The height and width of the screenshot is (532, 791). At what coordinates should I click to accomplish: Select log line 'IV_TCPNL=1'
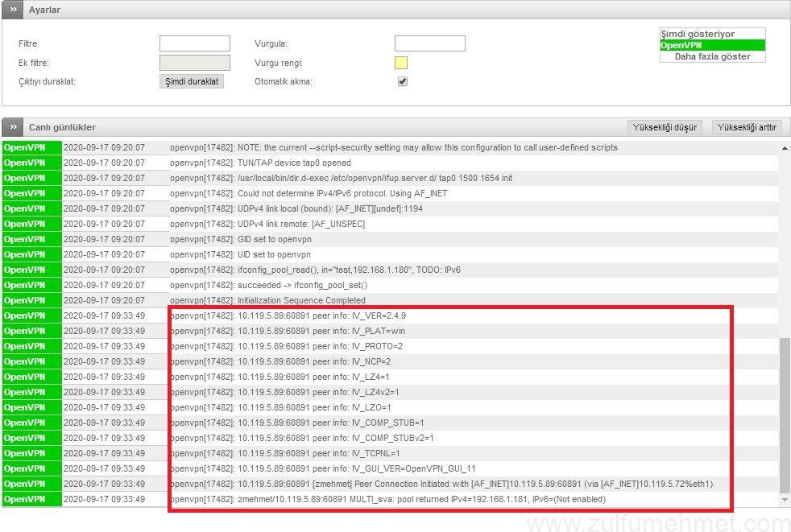tap(389, 453)
